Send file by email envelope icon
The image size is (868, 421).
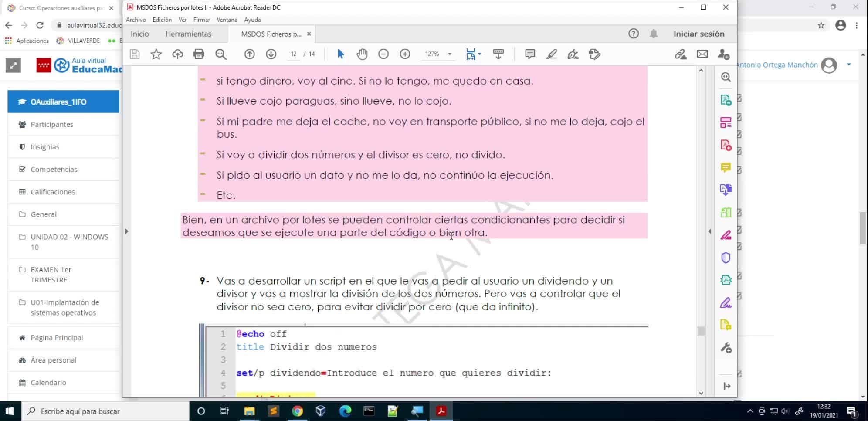pyautogui.click(x=702, y=54)
